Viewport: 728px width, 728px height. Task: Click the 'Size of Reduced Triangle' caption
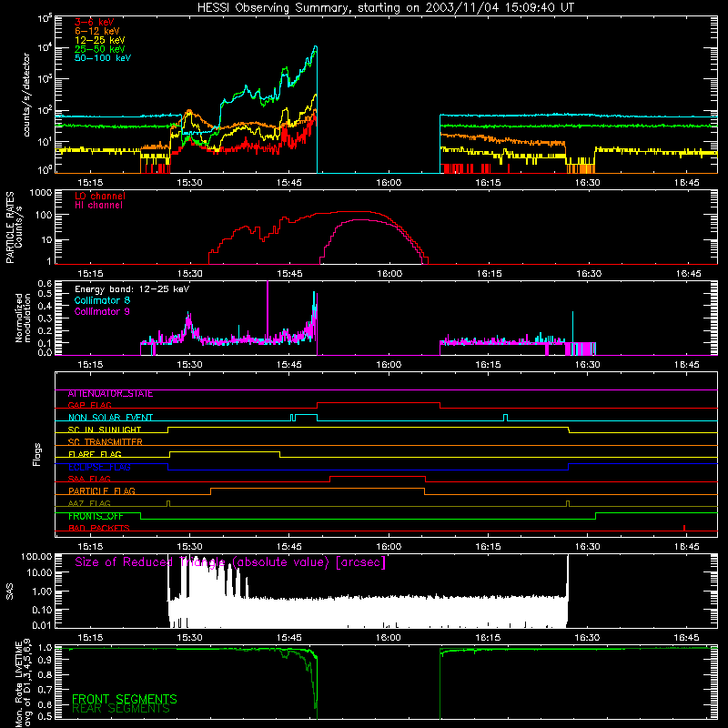(230, 562)
